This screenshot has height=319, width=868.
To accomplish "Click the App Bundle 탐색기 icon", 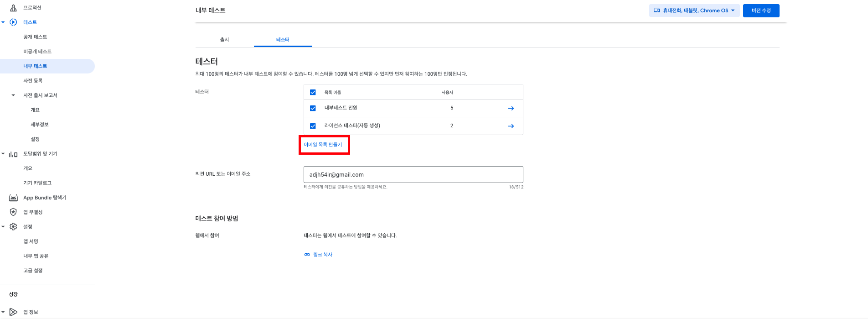I will 13,198.
